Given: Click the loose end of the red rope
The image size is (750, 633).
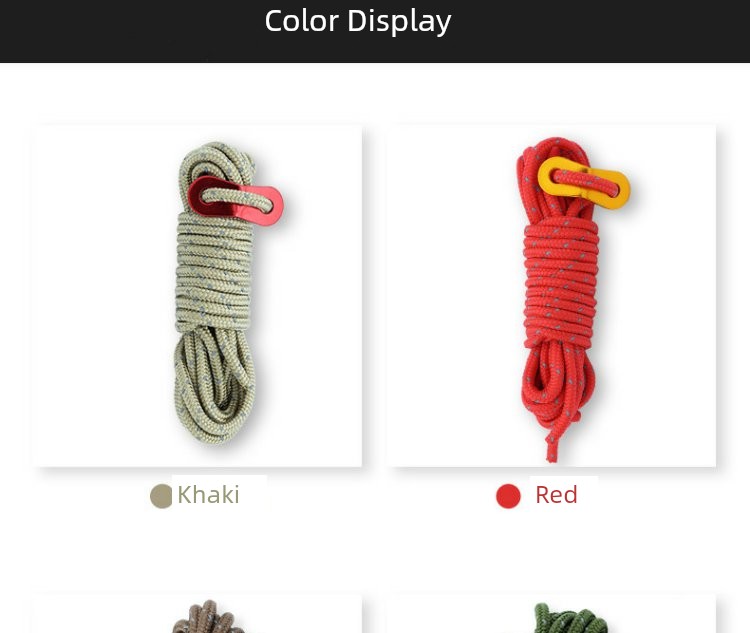Looking at the screenshot, I should point(551,445).
